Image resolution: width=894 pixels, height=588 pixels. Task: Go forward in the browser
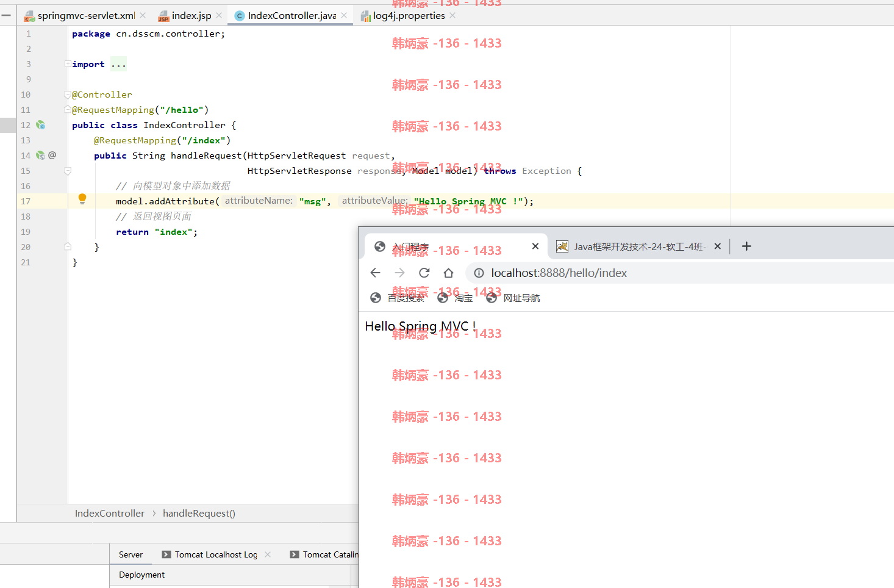coord(399,273)
